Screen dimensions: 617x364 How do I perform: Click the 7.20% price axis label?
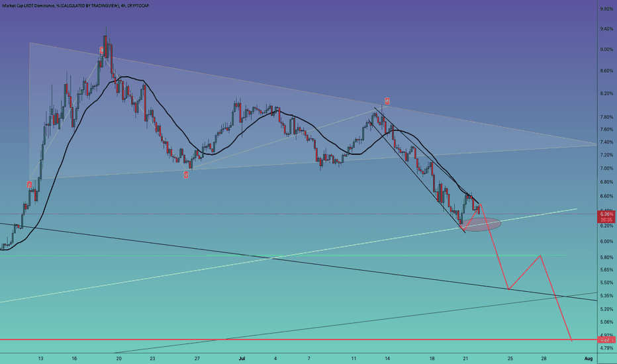click(606, 155)
